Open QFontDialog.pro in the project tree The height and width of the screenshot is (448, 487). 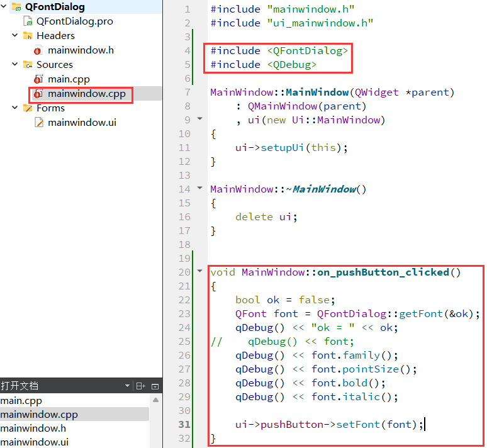click(74, 21)
